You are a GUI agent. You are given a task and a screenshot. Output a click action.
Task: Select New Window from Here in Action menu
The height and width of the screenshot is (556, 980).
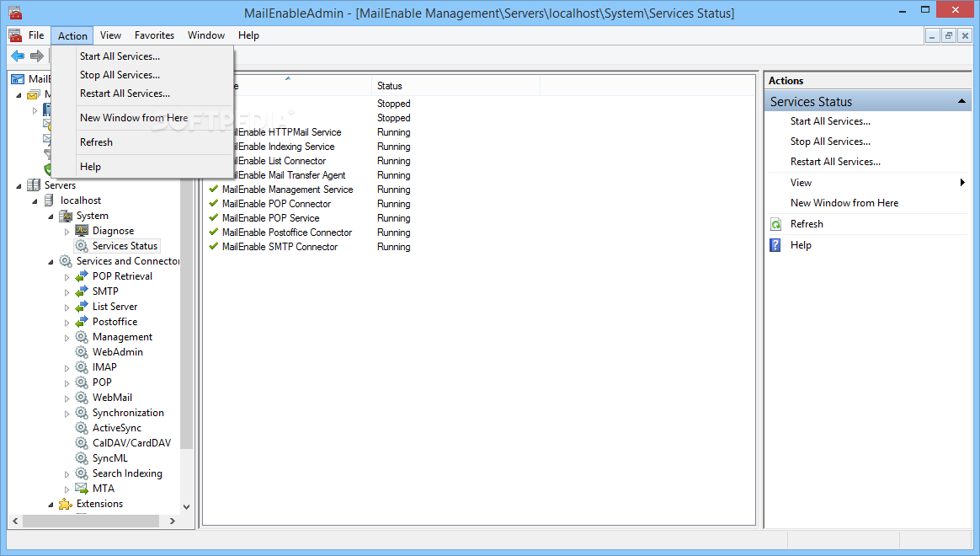click(134, 118)
